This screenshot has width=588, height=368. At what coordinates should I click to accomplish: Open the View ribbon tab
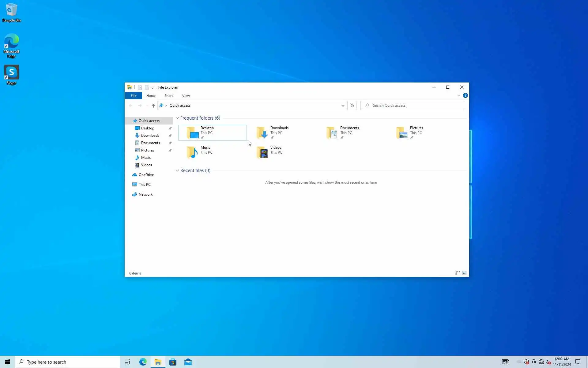[186, 96]
